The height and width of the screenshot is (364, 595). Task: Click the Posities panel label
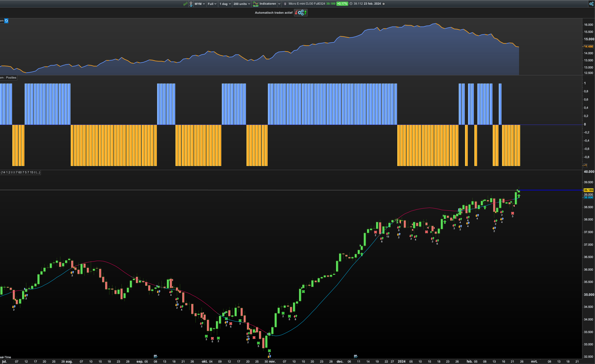(11, 78)
